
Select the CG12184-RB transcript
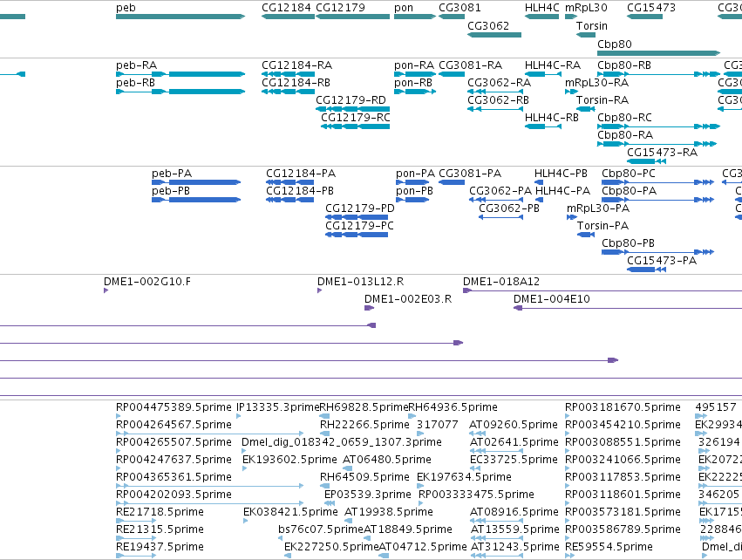[288, 92]
